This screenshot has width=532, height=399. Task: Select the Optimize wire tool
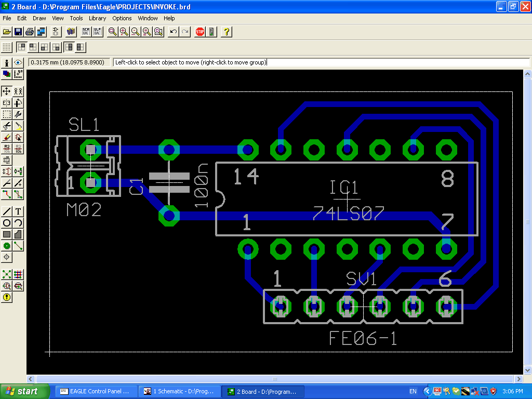pyautogui.click(x=18, y=183)
